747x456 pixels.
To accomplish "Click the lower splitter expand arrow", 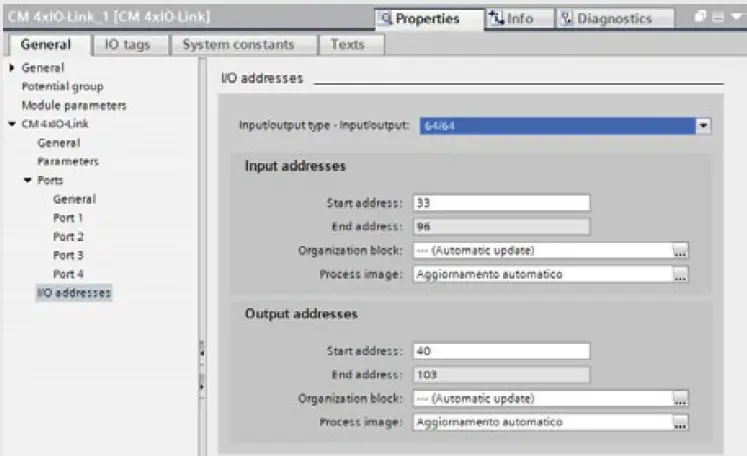I will click(202, 386).
